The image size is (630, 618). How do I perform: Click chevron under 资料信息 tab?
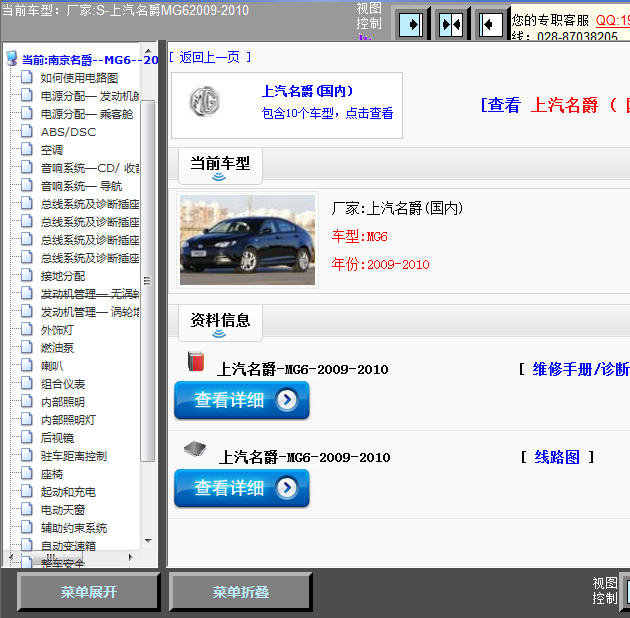(219, 334)
